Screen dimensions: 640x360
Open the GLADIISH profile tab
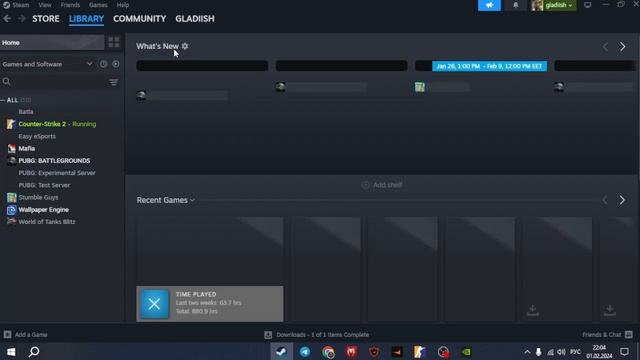[195, 19]
